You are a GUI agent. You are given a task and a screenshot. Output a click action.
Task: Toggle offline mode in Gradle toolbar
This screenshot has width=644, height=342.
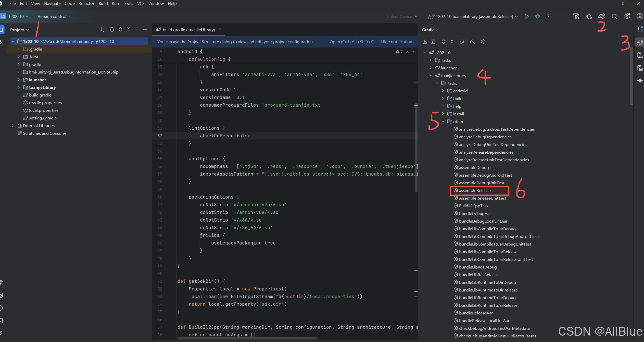click(473, 42)
